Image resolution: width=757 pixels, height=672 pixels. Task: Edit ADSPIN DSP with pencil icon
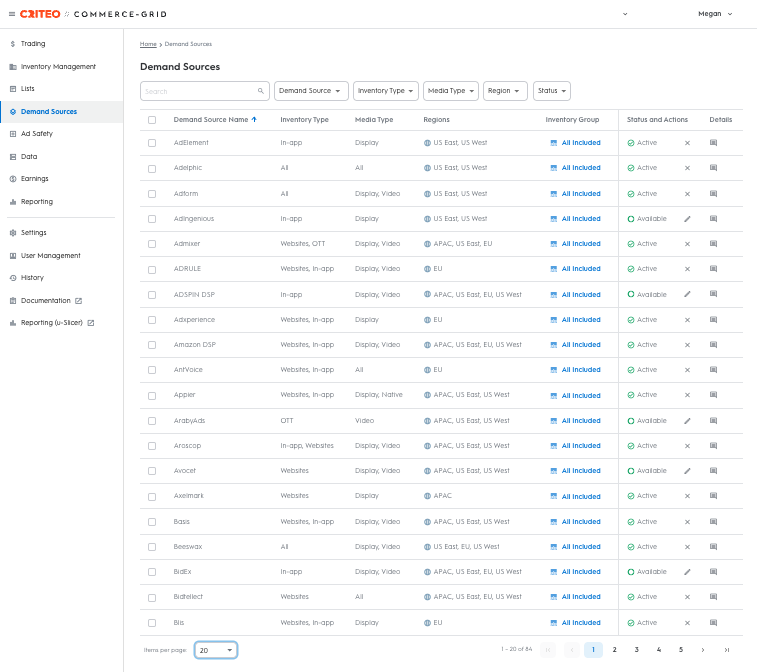(687, 294)
